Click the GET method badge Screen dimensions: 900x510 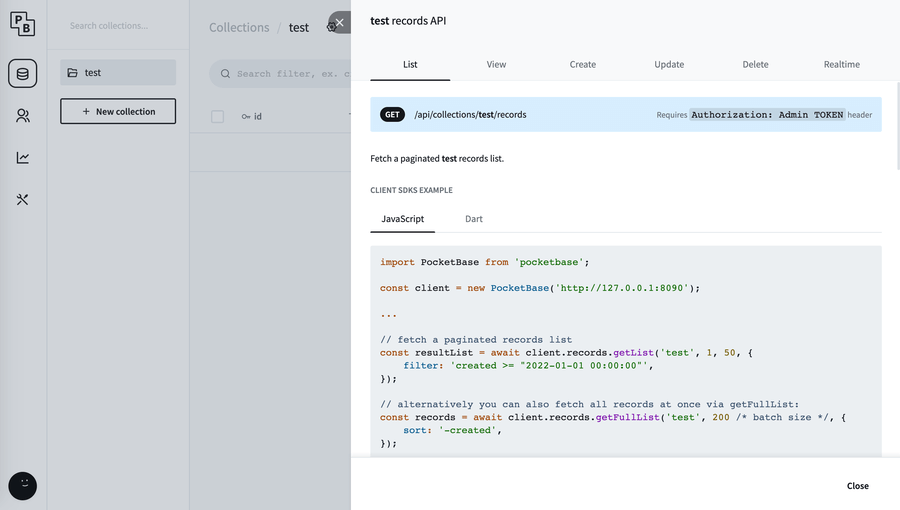pos(393,115)
